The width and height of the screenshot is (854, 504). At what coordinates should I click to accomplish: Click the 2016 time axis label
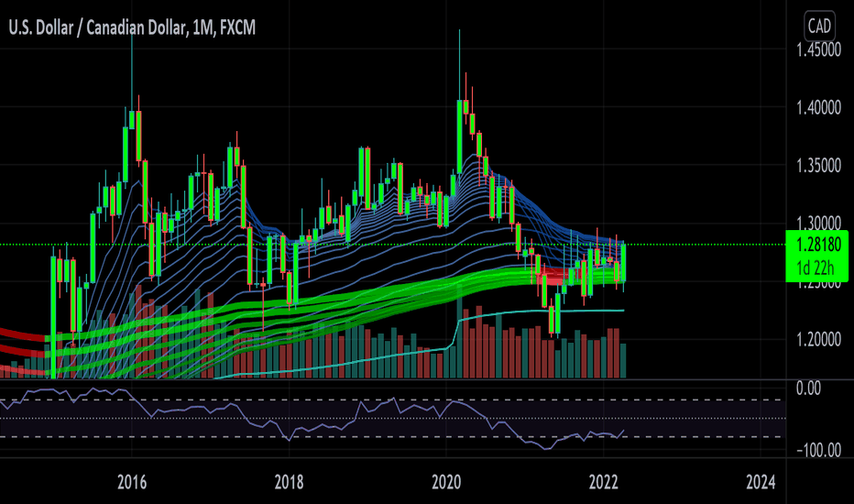click(132, 482)
